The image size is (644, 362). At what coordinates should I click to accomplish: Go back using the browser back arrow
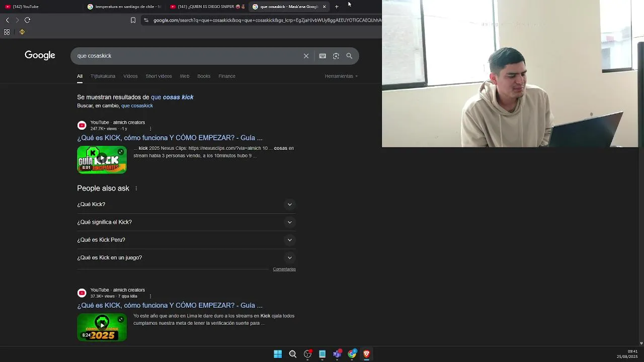(7, 20)
